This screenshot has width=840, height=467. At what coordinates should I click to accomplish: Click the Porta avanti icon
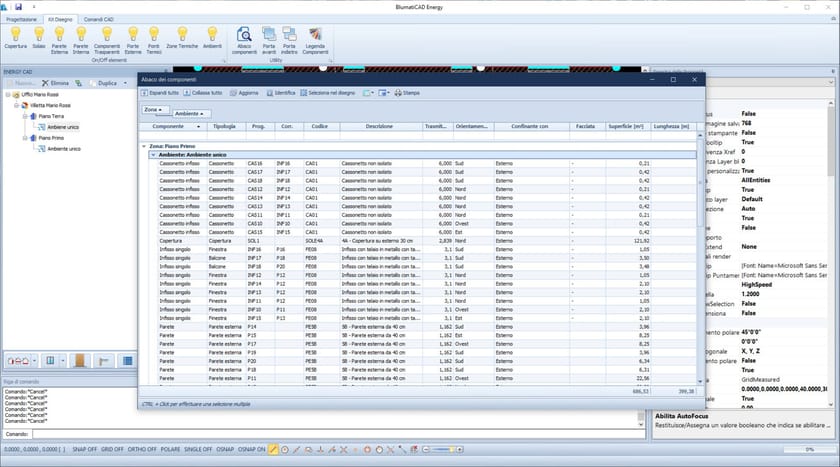pyautogui.click(x=269, y=35)
